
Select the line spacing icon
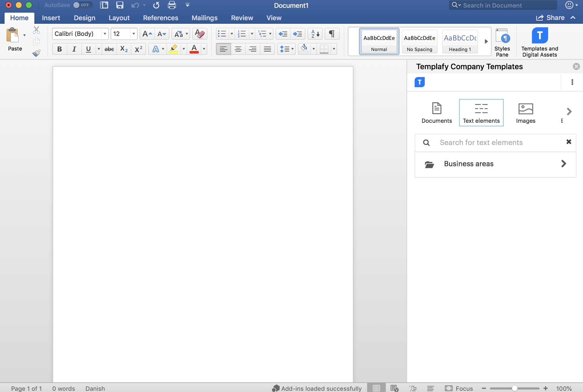pyautogui.click(x=284, y=48)
